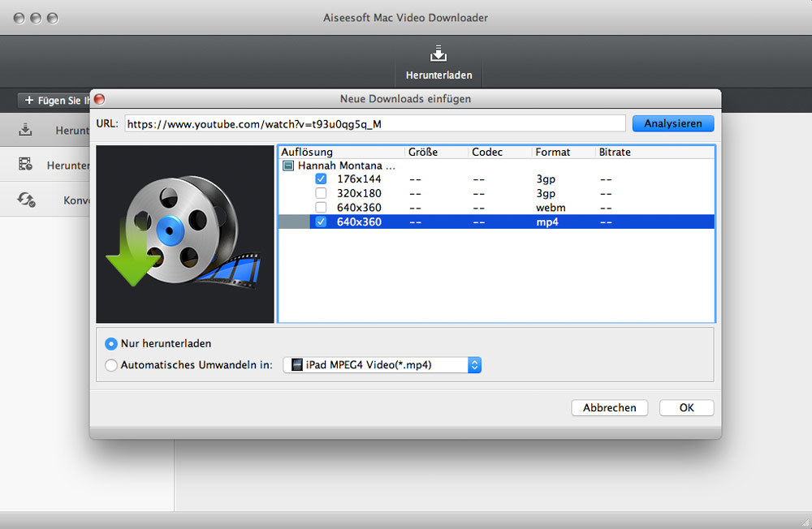Confirm with the OK button
The width and height of the screenshot is (812, 529).
tap(687, 408)
